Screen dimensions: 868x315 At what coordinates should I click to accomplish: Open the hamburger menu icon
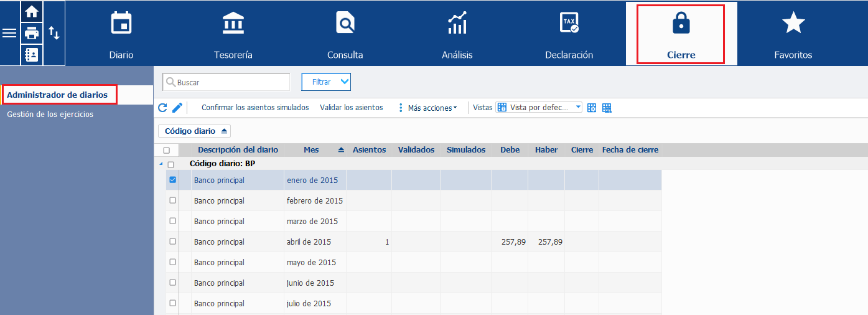click(9, 33)
